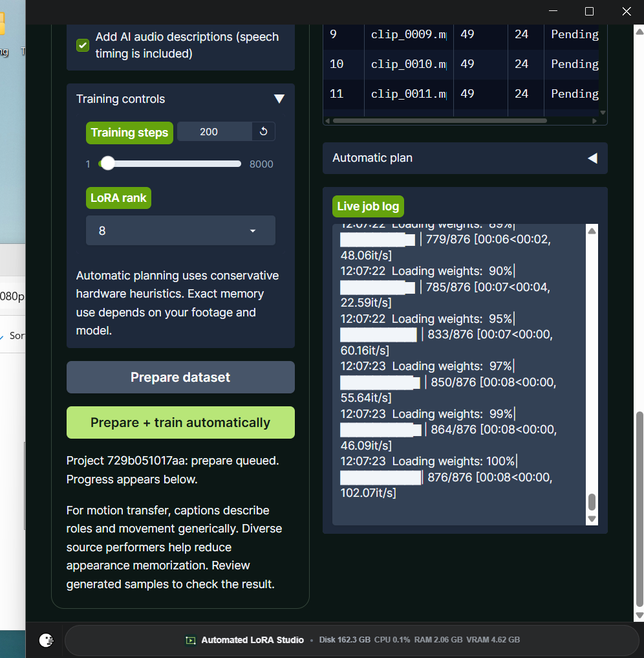This screenshot has height=658, width=644.
Task: Click the Pending status in row 9
Action: (x=575, y=34)
